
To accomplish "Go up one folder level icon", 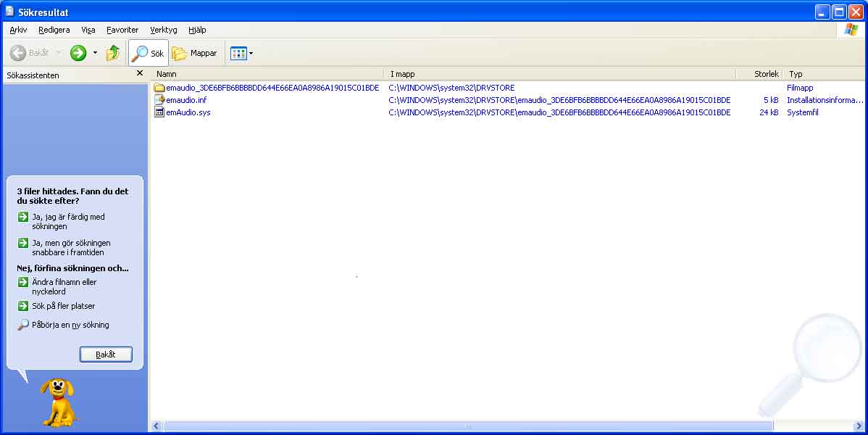I will click(113, 53).
